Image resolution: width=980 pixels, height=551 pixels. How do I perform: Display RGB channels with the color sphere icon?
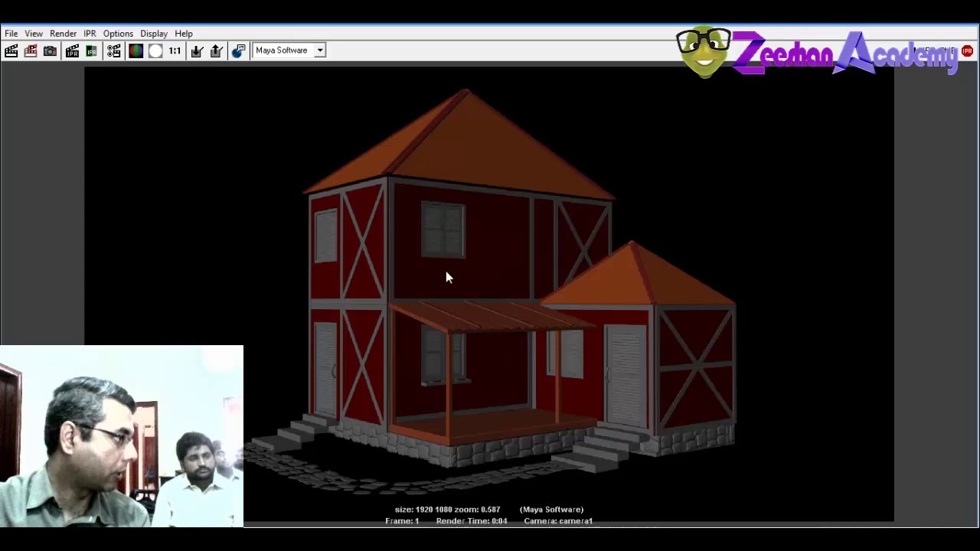pos(136,51)
